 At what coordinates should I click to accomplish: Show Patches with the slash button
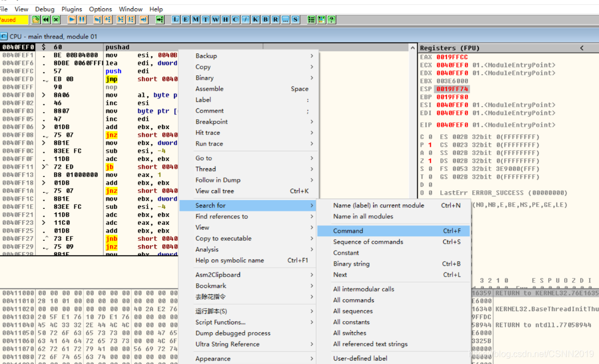[x=246, y=19]
